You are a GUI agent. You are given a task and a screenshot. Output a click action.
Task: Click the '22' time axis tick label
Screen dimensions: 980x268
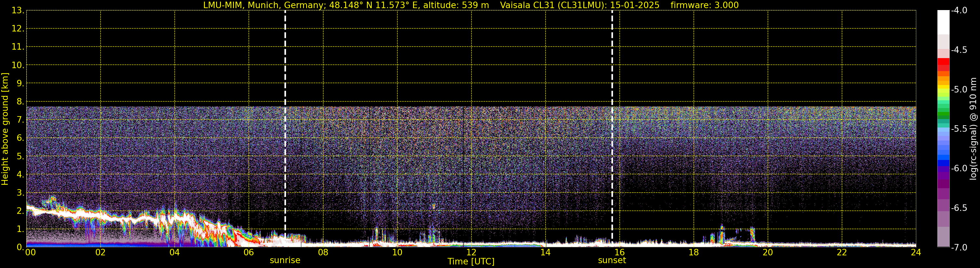pyautogui.click(x=842, y=253)
